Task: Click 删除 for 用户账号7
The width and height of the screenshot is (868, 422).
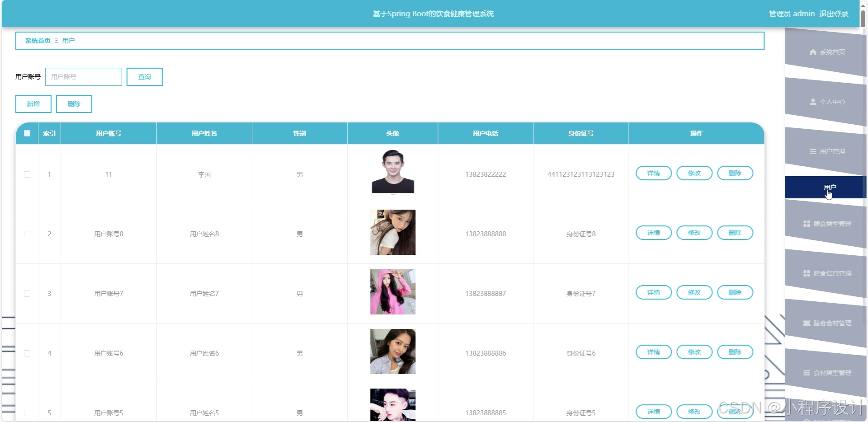Action: [735, 292]
